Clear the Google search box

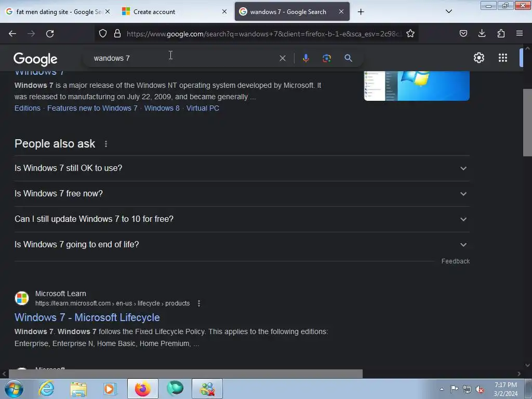click(x=282, y=58)
